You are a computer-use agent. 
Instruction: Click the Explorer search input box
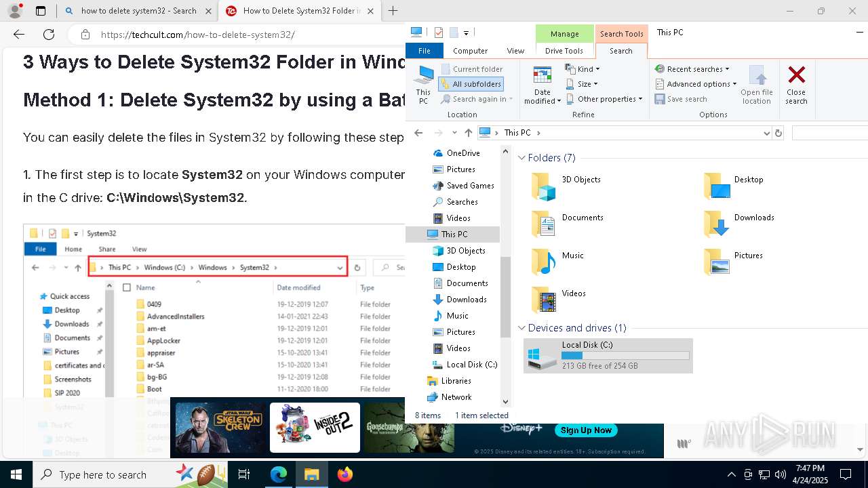pyautogui.click(x=829, y=133)
